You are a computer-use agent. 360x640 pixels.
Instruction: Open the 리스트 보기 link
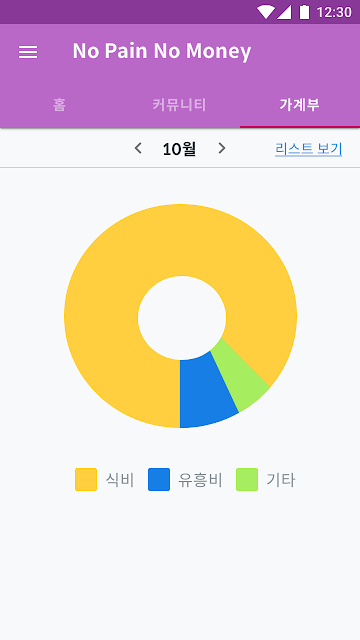309,149
